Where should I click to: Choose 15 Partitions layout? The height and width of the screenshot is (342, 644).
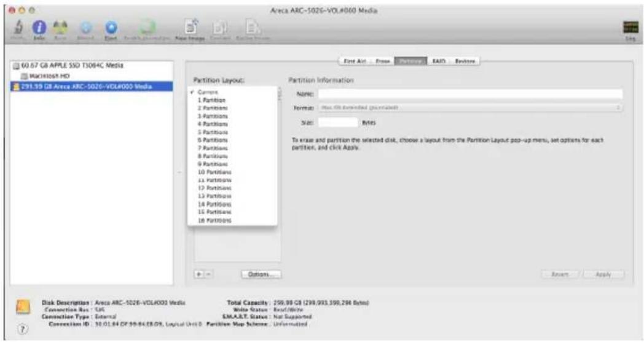(x=232, y=212)
